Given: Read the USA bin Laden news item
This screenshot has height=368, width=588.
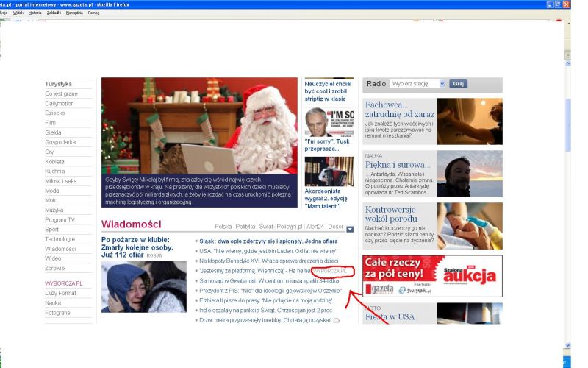Looking at the screenshot, I should 268,251.
